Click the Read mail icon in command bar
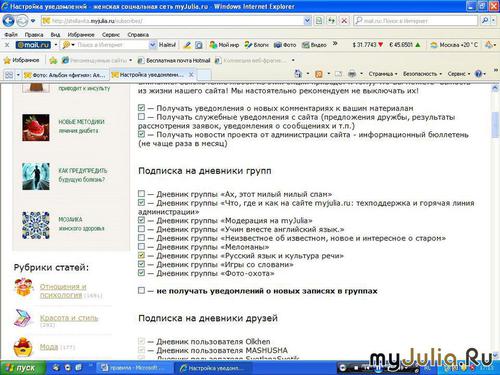Viewport: 500px width, 375px height. pos(338,74)
